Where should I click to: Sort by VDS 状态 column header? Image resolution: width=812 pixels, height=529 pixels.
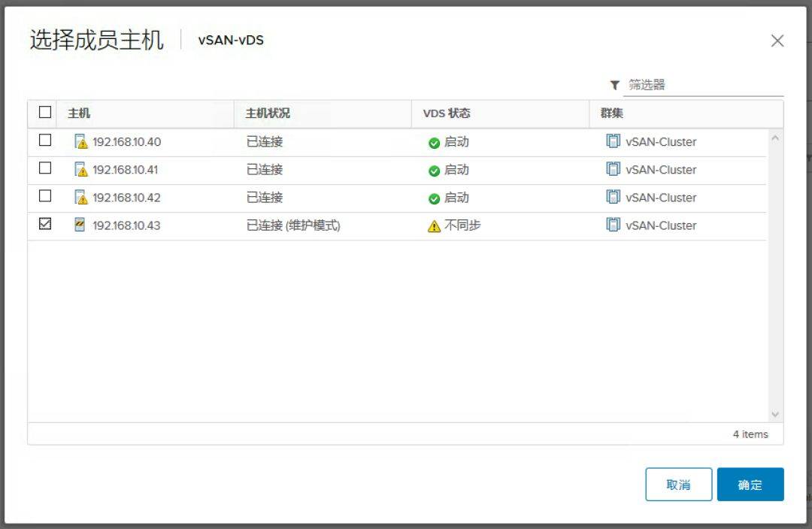coord(447,113)
